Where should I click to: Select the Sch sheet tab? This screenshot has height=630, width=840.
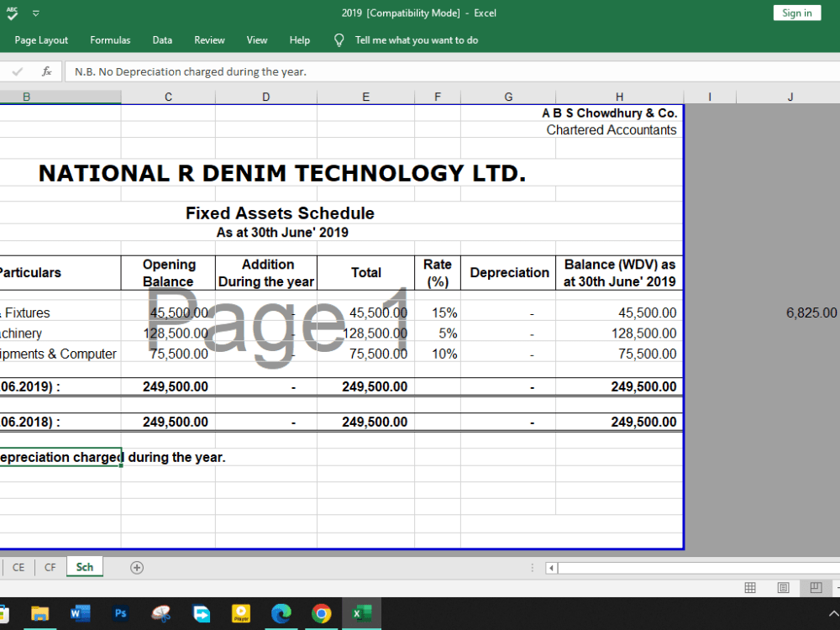click(x=85, y=567)
